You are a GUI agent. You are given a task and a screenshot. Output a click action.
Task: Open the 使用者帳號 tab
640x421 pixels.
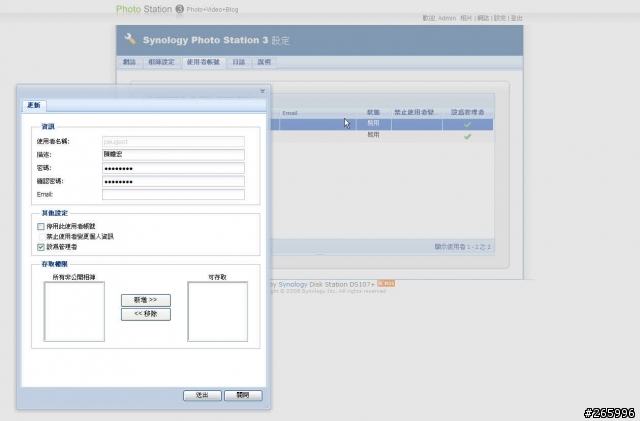[x=203, y=62]
